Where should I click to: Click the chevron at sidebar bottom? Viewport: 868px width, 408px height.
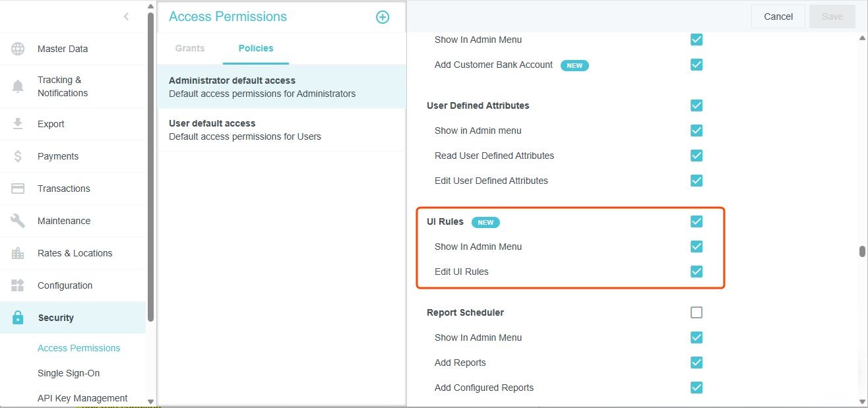click(150, 401)
